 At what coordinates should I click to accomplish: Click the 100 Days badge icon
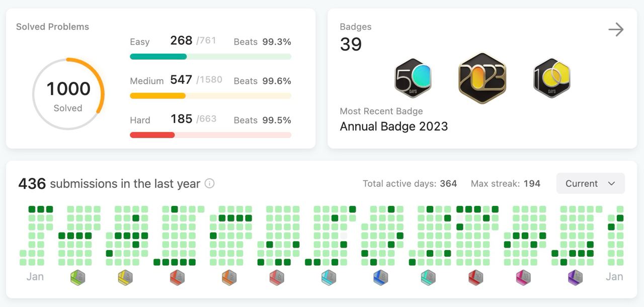coord(552,78)
